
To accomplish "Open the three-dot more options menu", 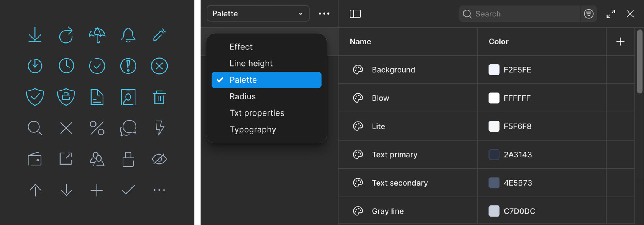I will [x=324, y=14].
